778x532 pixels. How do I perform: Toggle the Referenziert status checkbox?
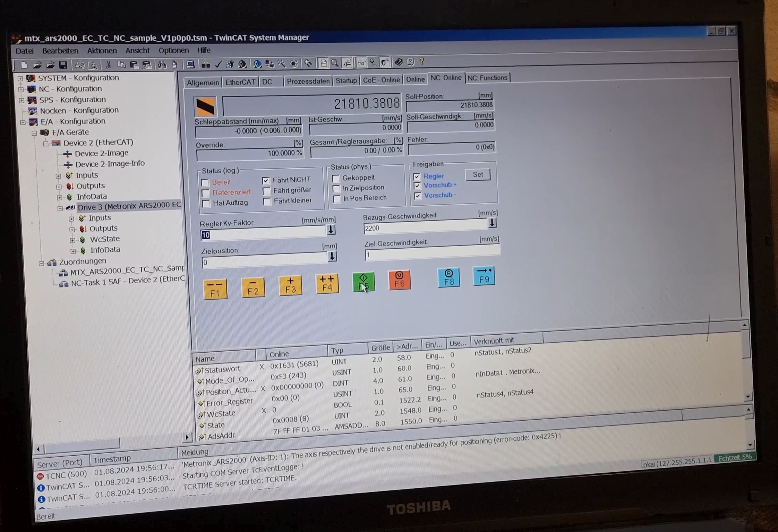205,193
